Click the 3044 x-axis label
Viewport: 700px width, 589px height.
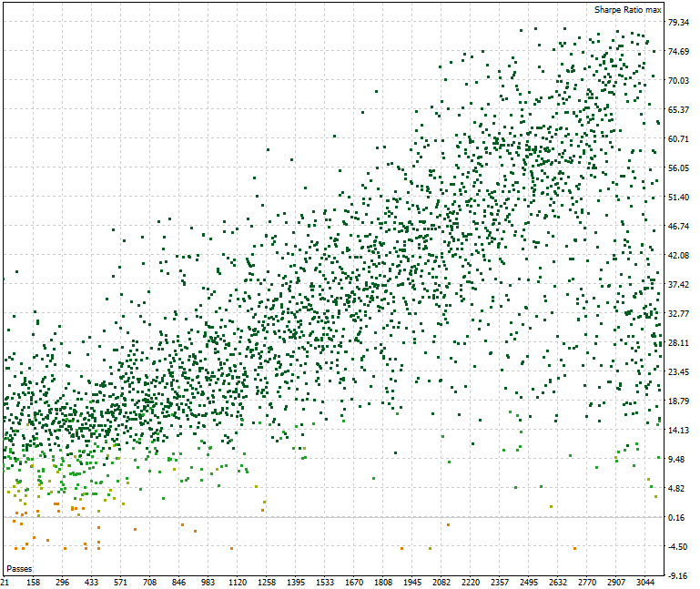coord(645,583)
